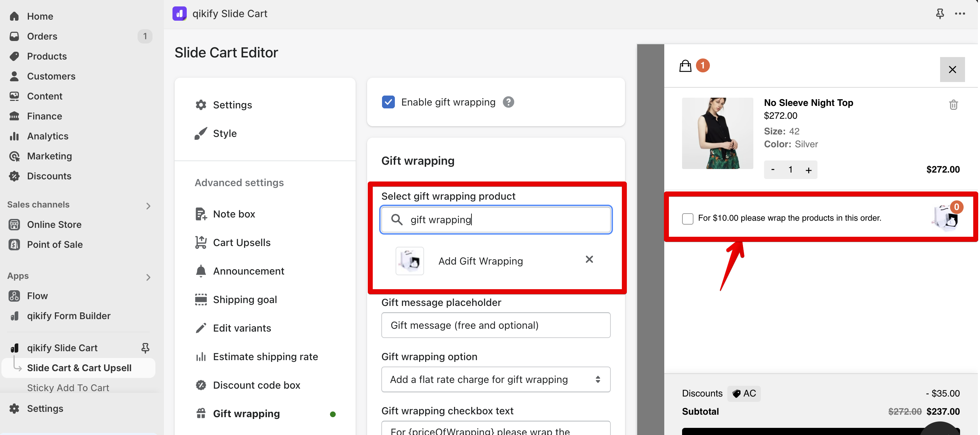This screenshot has height=435, width=980.
Task: Open the Orders inbox icon
Action: (x=15, y=36)
